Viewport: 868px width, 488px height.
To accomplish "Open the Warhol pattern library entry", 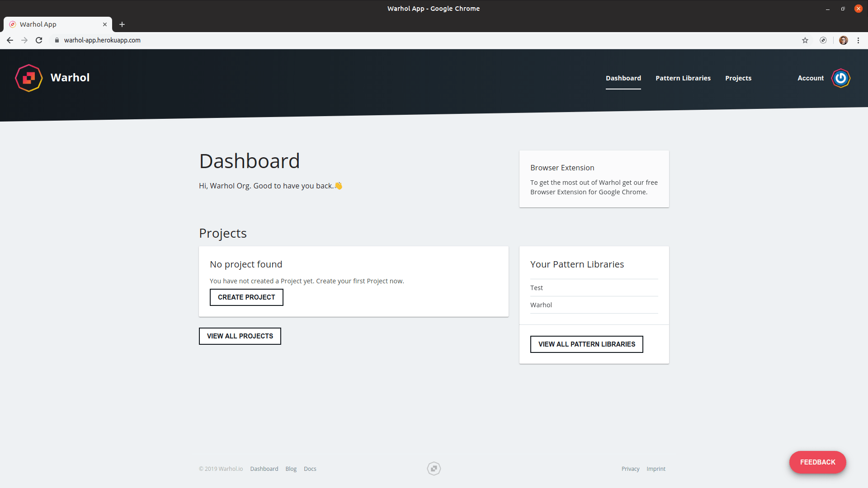I will 594,305.
